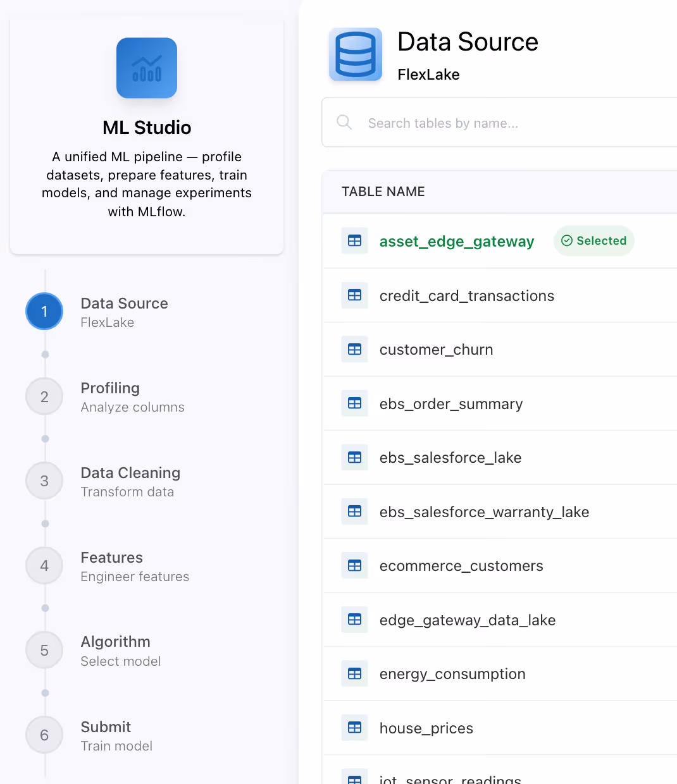The height and width of the screenshot is (784, 677).
Task: Select step 5 circle for Algorithm
Action: point(44,650)
